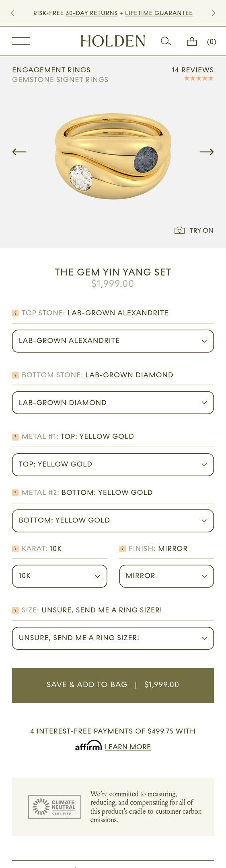Open the 30-Day Returns link
The image size is (226, 868).
click(x=92, y=13)
